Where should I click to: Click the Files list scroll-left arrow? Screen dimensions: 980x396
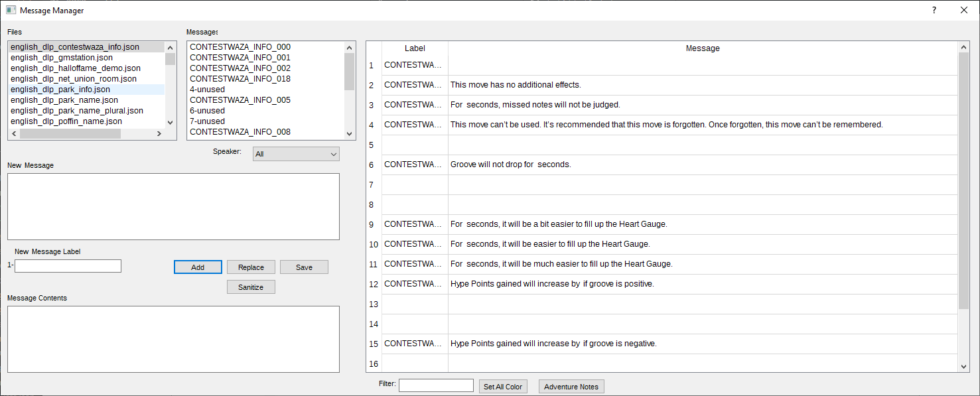pyautogui.click(x=14, y=133)
